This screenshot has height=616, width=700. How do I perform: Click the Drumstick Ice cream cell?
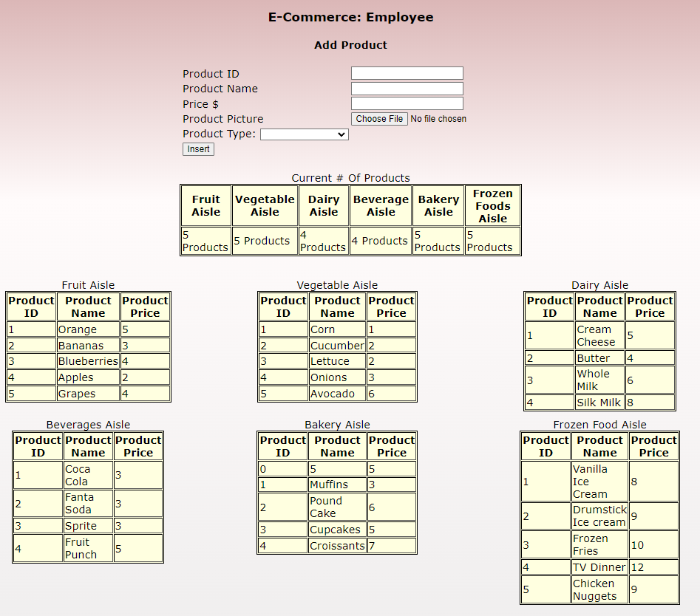pyautogui.click(x=599, y=516)
